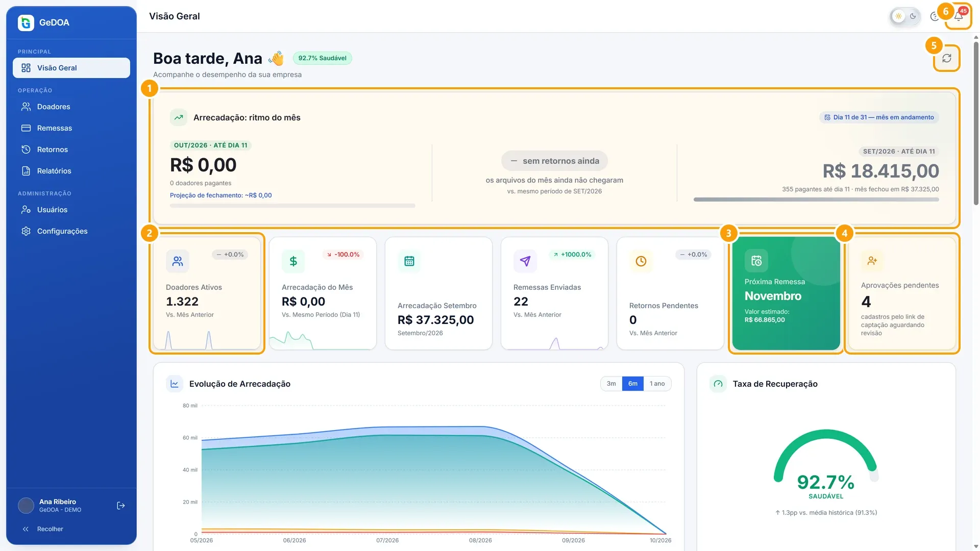The width and height of the screenshot is (980, 551).
Task: Switch to dark mode via moon toggle
Action: (913, 16)
